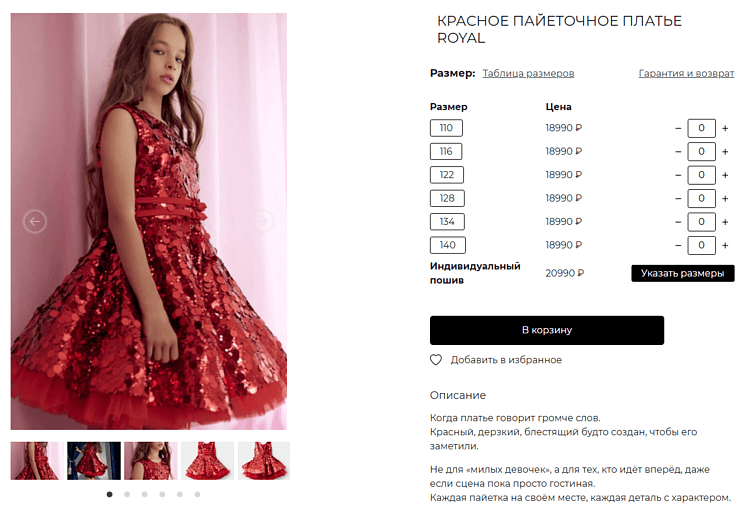
Task: Focus quantity input field for size 122
Action: pyautogui.click(x=702, y=175)
